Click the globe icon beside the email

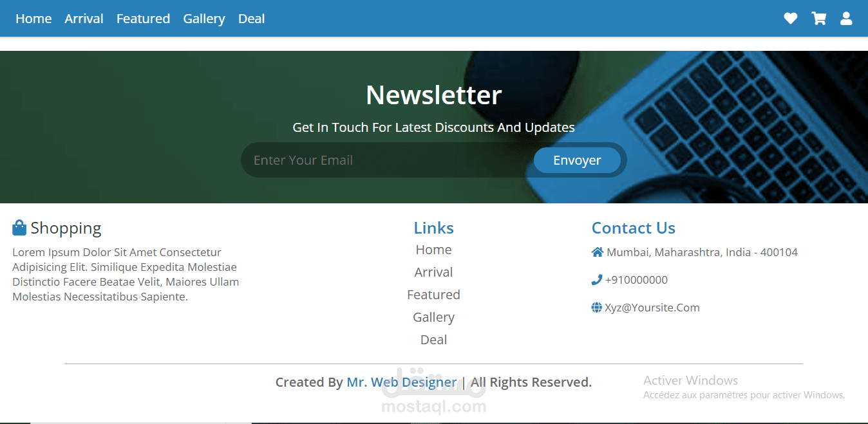596,308
